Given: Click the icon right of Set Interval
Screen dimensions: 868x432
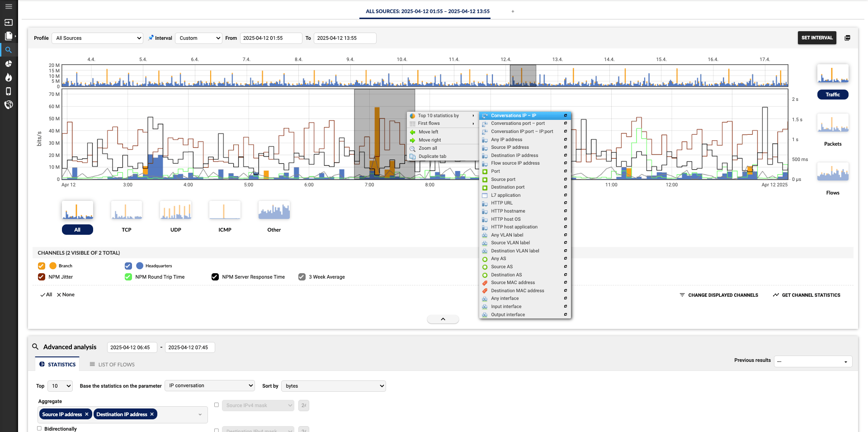Looking at the screenshot, I should coord(847,38).
